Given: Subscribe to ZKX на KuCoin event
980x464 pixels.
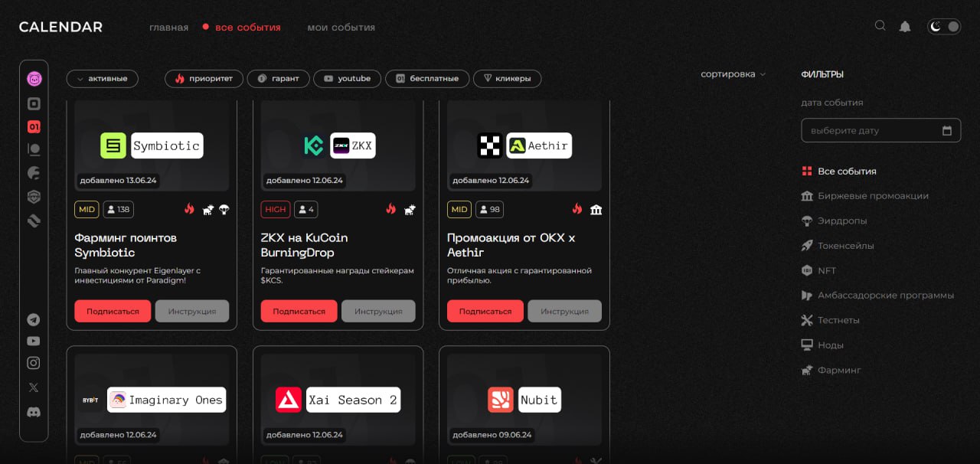Looking at the screenshot, I should click(x=299, y=311).
